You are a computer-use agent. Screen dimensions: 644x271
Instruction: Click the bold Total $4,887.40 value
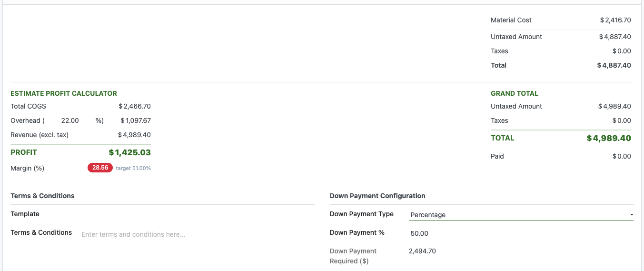[614, 65]
